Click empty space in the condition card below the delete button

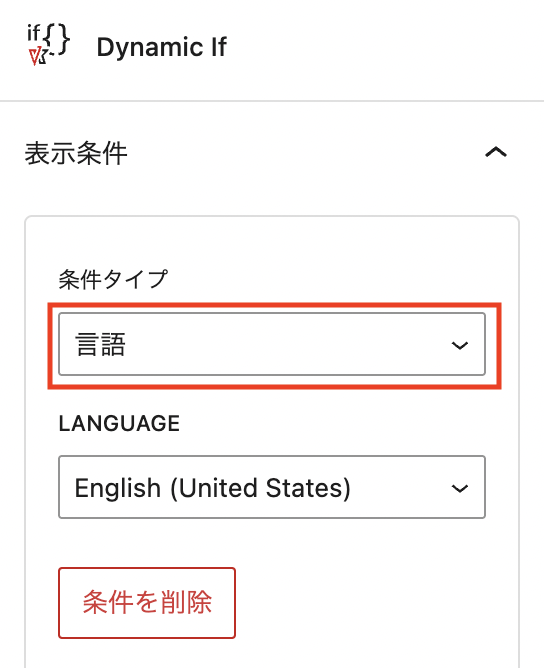pyautogui.click(x=272, y=653)
